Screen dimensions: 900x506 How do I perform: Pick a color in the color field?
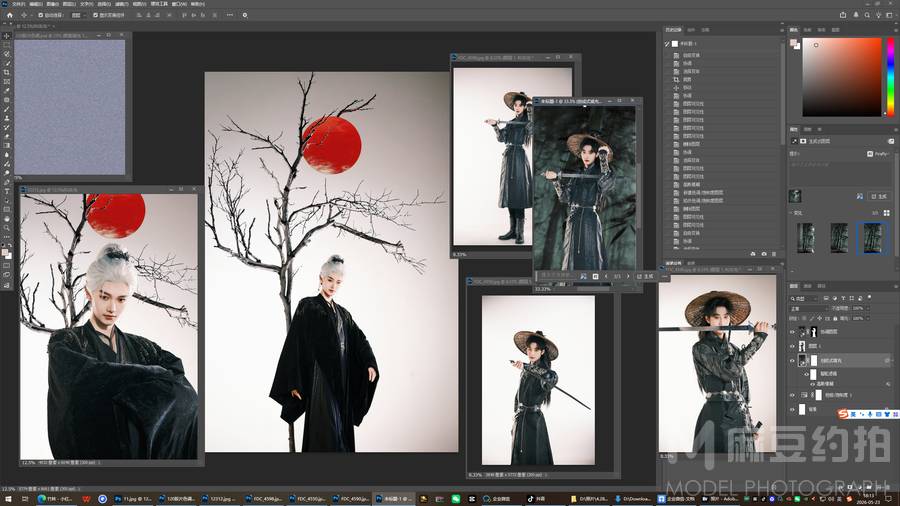pyautogui.click(x=841, y=77)
